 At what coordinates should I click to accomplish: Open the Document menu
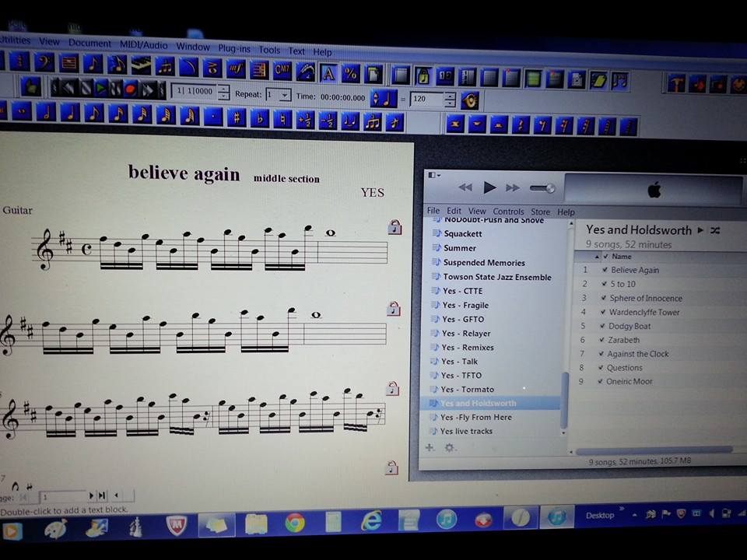pyautogui.click(x=89, y=43)
